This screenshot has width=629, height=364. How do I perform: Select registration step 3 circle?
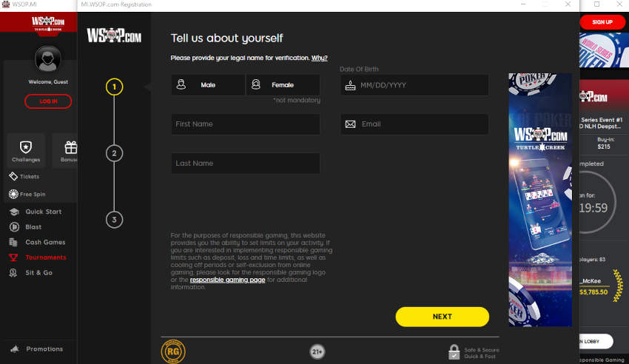click(114, 220)
